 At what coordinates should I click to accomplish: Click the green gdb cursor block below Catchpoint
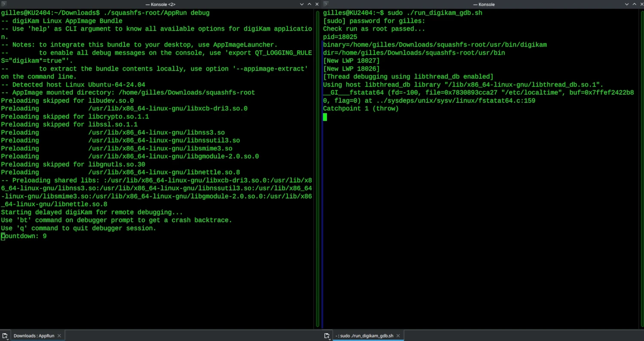(x=325, y=117)
